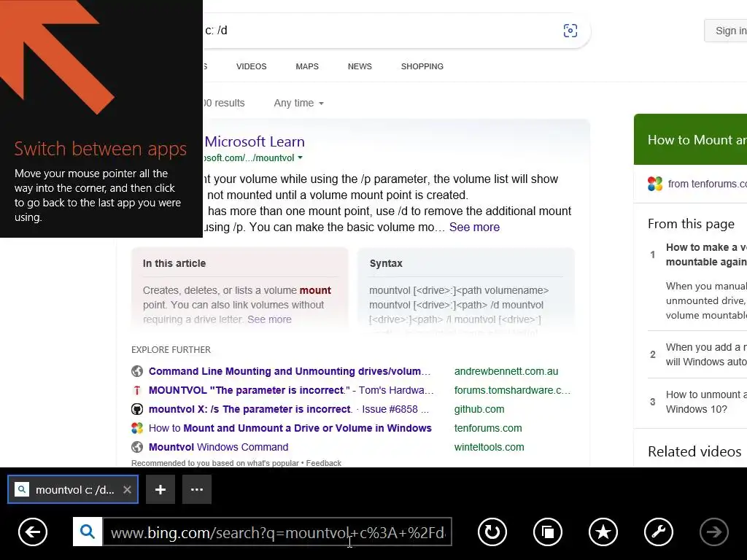Viewport: 747px width, 560px height.
Task: Switch to the SHOPPING tab
Action: [x=422, y=66]
